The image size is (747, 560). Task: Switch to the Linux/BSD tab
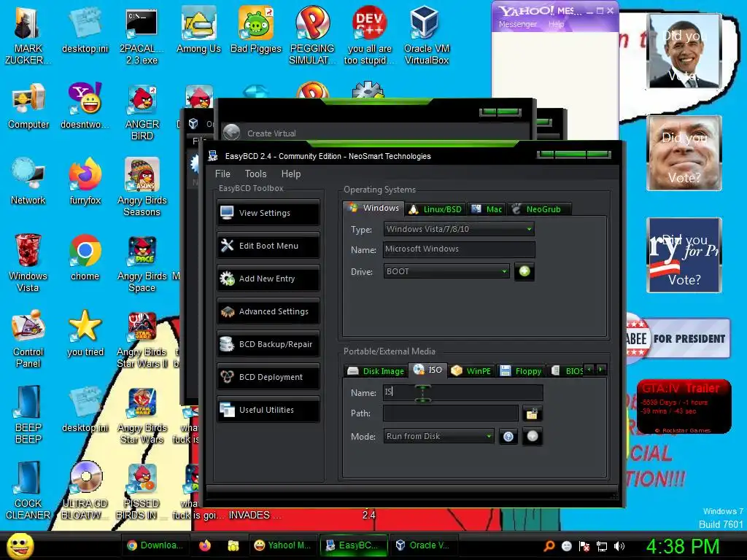pyautogui.click(x=436, y=209)
